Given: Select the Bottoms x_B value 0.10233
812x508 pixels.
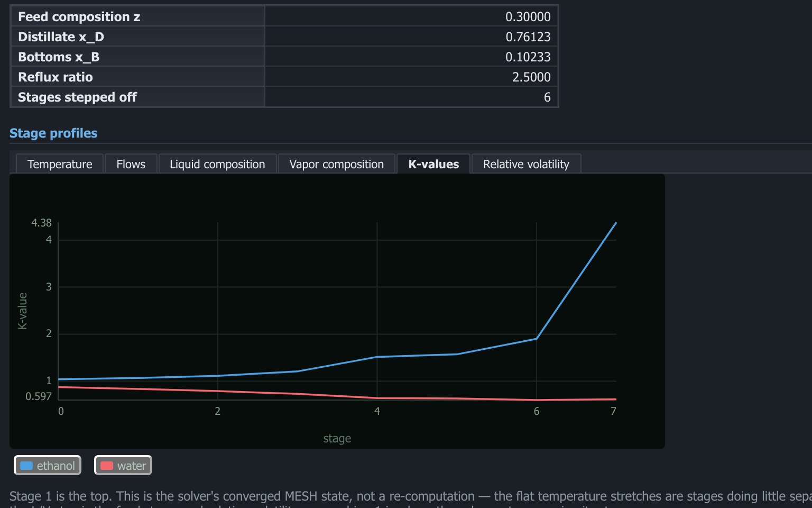Looking at the screenshot, I should [528, 57].
